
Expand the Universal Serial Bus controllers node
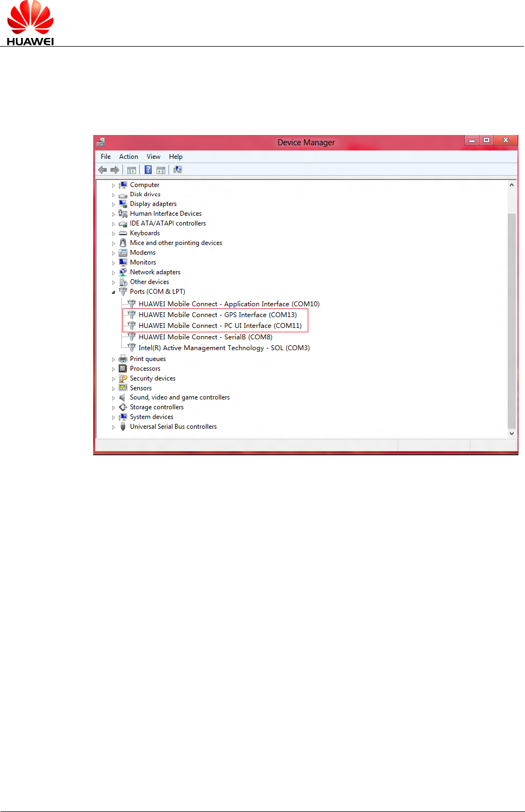coord(113,427)
